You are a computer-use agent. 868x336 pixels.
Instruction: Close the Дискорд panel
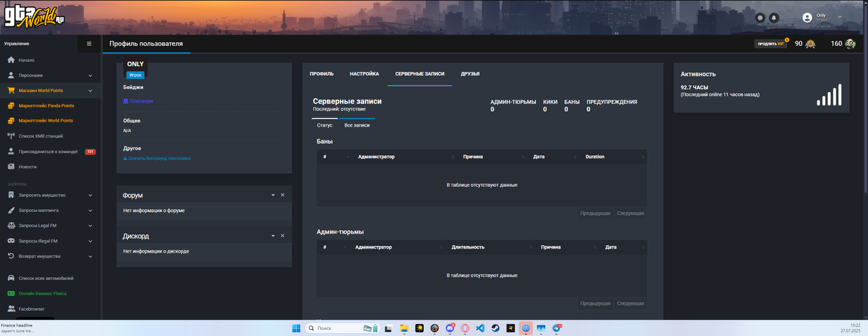(283, 236)
